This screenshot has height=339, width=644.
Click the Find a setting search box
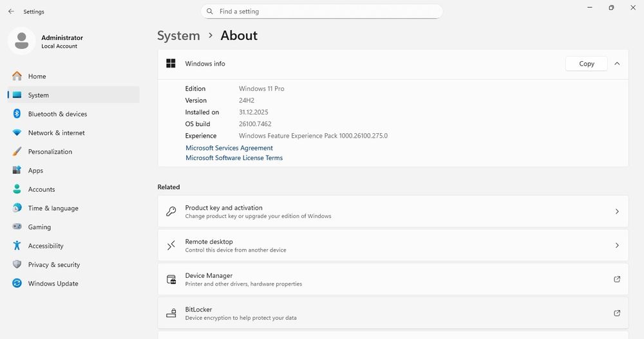coord(321,12)
